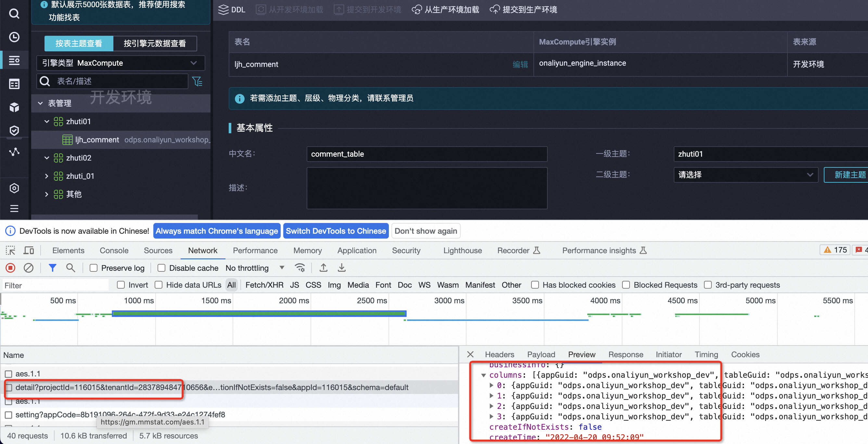Image resolution: width=868 pixels, height=444 pixels.
Task: Close the request details panel
Action: tap(470, 354)
